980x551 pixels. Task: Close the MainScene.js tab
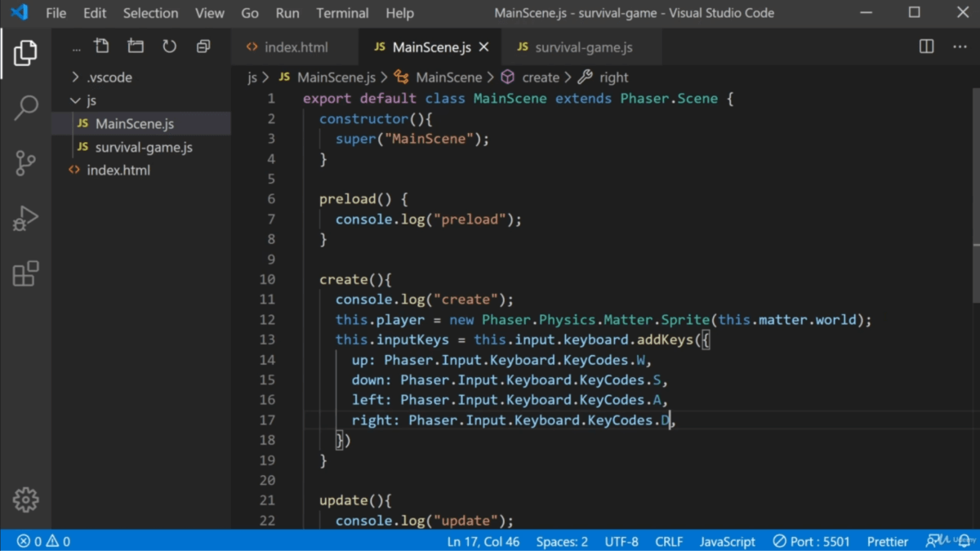click(x=483, y=47)
